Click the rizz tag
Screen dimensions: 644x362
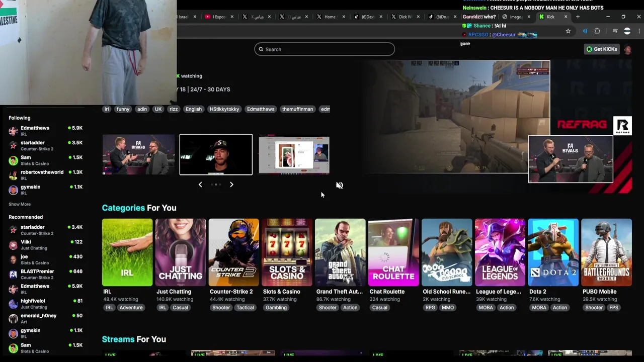pos(174,109)
